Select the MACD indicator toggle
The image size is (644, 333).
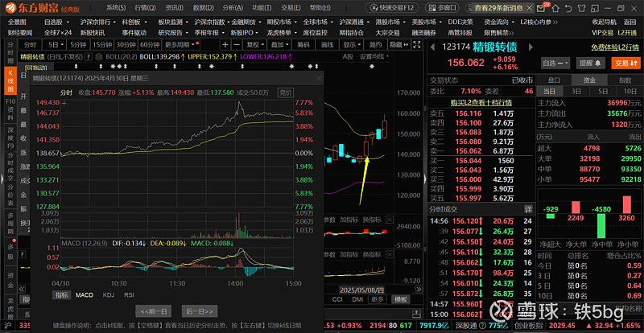(x=85, y=295)
